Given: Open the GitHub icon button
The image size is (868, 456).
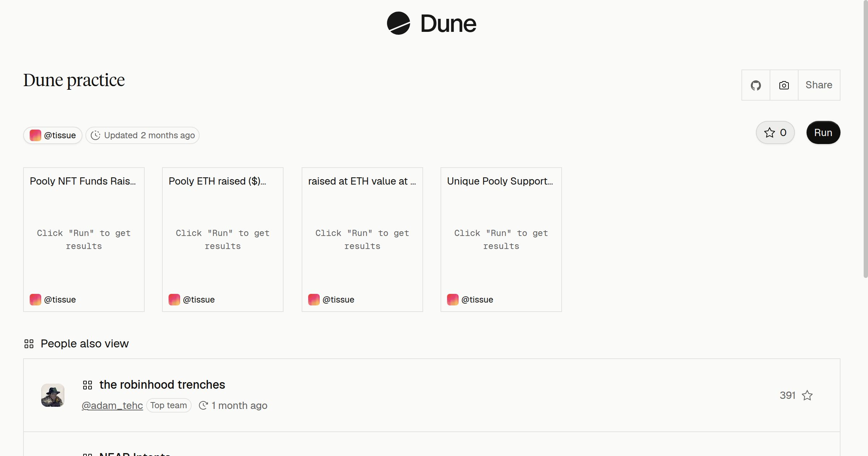Looking at the screenshot, I should click(756, 85).
